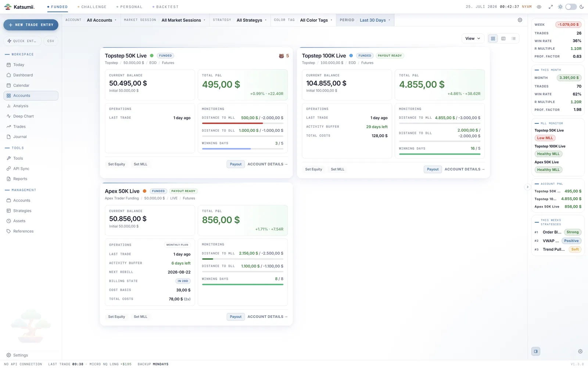Click Apex 50K winning days green bar
The height and width of the screenshot is (368, 588).
(243, 284)
